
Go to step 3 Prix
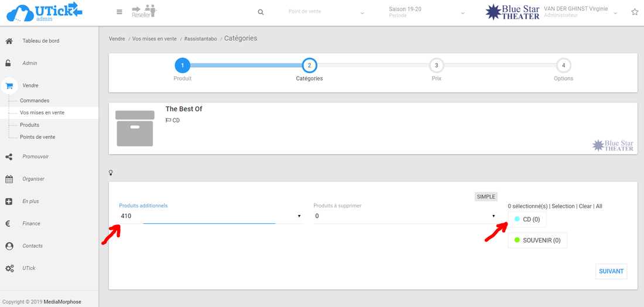[x=436, y=66]
